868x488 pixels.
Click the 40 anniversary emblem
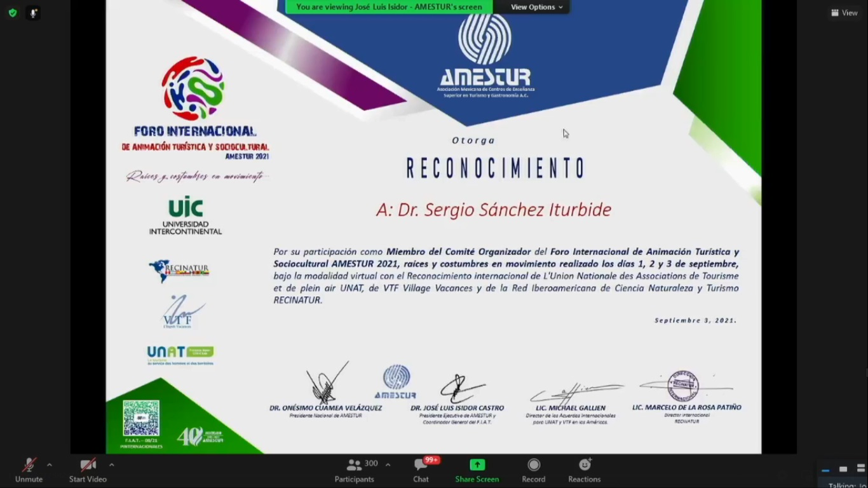pos(199,437)
